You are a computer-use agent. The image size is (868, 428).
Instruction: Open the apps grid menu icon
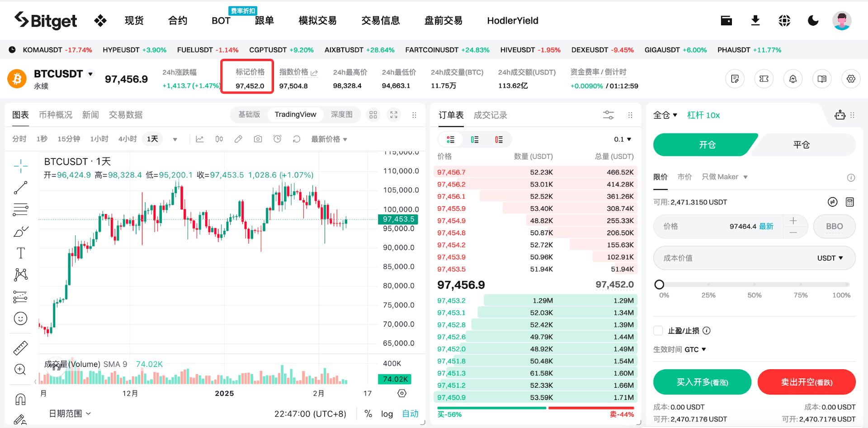pos(100,20)
